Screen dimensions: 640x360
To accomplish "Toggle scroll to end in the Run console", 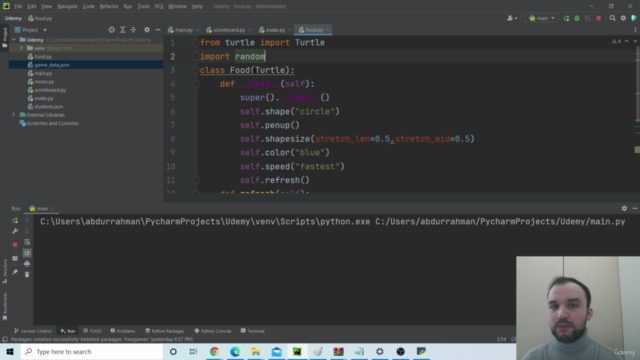I will 27,253.
